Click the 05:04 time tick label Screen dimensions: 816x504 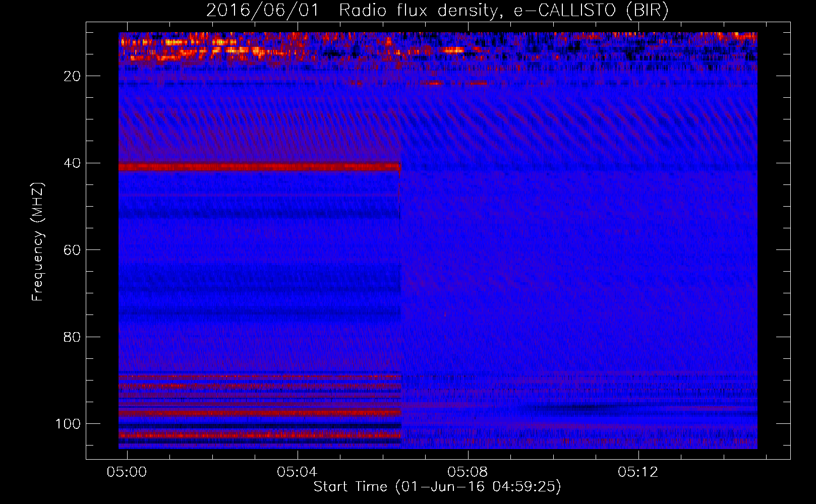click(298, 472)
